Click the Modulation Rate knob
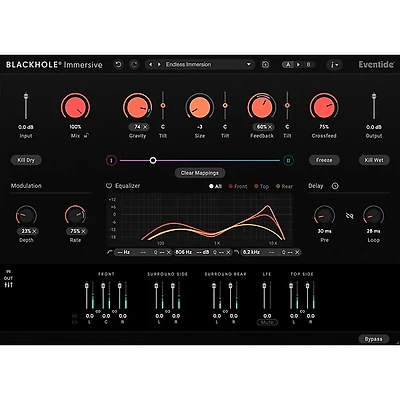The image size is (400, 400). tap(75, 215)
